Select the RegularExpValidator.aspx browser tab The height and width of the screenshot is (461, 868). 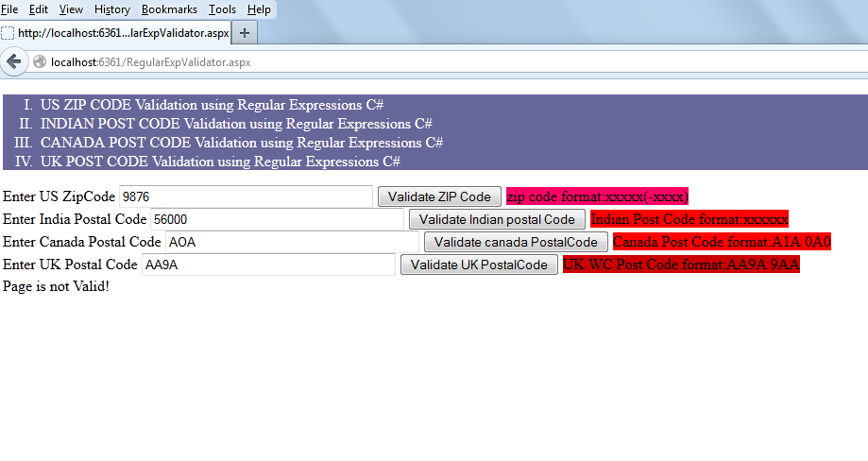coord(115,33)
